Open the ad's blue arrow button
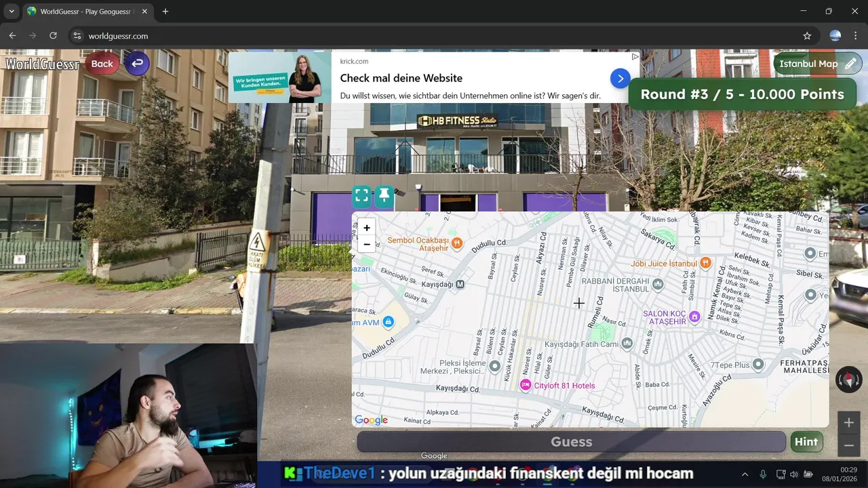This screenshot has width=868, height=488. pyautogui.click(x=620, y=78)
